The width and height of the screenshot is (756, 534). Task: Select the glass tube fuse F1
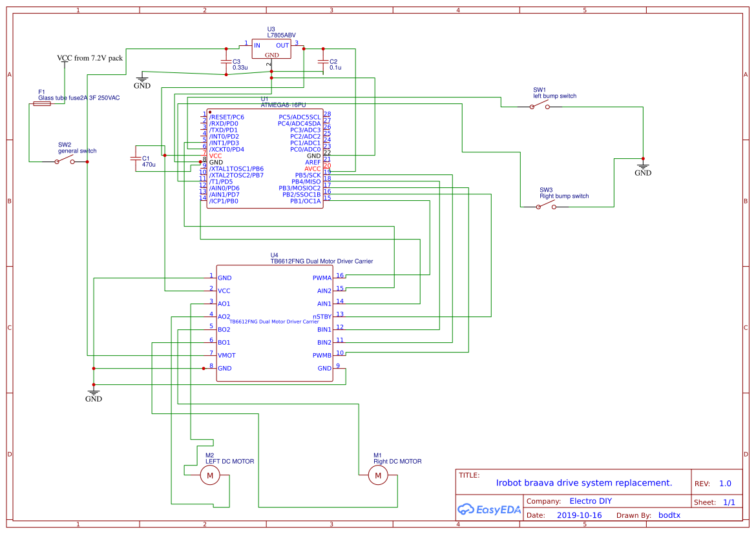[43, 102]
